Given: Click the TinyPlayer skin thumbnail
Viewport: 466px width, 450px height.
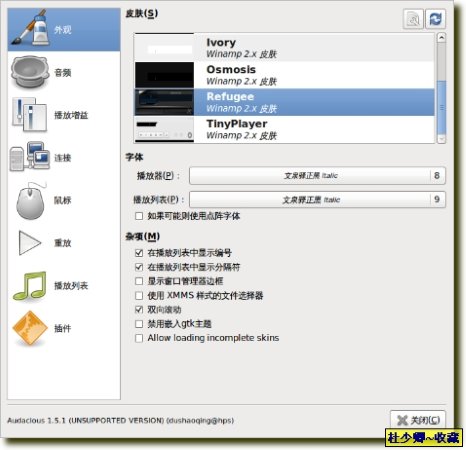Looking at the screenshot, I should click(164, 129).
